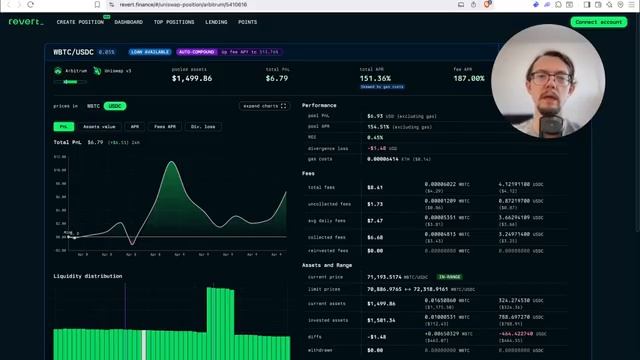The height and width of the screenshot is (360, 640).
Task: Click the expand charts fullscreen icon
Action: pyautogui.click(x=283, y=106)
